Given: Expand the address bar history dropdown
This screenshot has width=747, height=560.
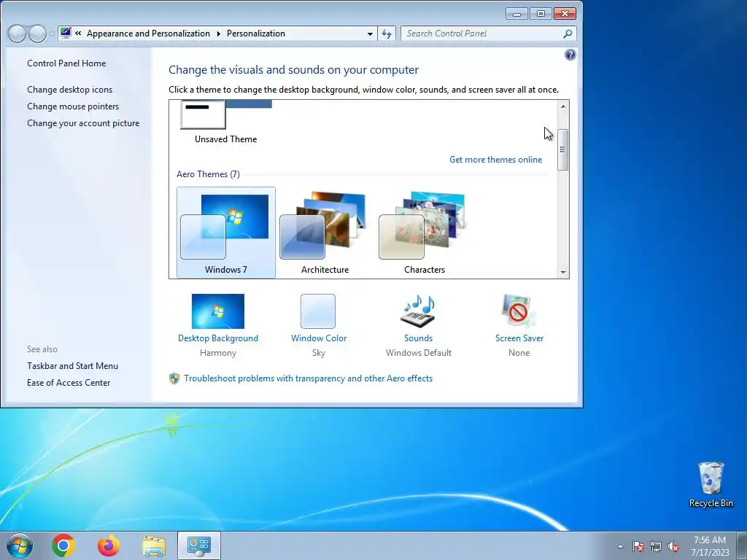Looking at the screenshot, I should point(370,34).
